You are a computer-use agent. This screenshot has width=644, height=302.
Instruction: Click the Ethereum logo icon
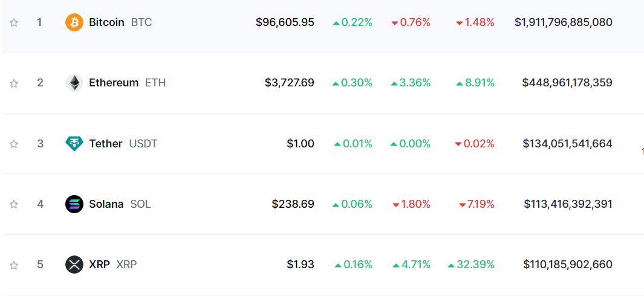tap(74, 83)
